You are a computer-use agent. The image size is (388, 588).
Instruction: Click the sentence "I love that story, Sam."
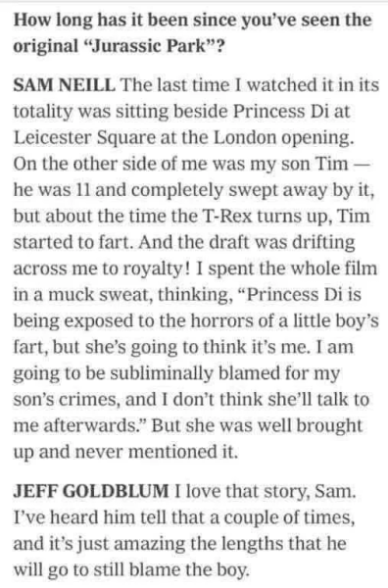pyautogui.click(x=266, y=491)
